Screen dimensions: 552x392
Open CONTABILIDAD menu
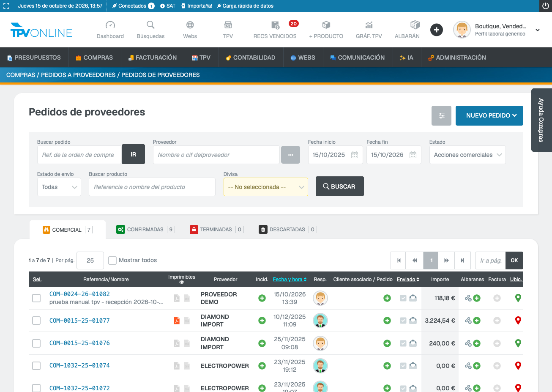pos(251,58)
